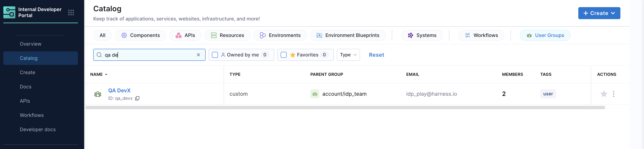Open the QA DevX row actions menu
Image resolution: width=644 pixels, height=149 pixels.
(x=613, y=94)
